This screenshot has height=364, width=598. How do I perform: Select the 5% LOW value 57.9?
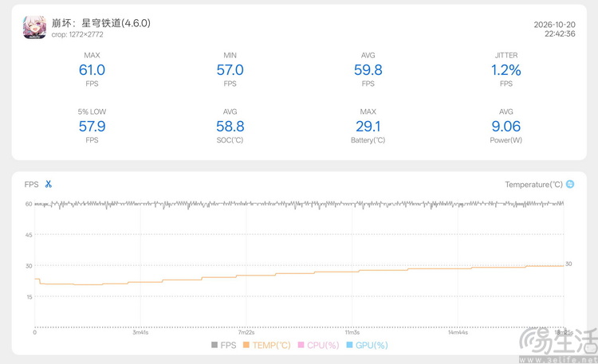92,127
